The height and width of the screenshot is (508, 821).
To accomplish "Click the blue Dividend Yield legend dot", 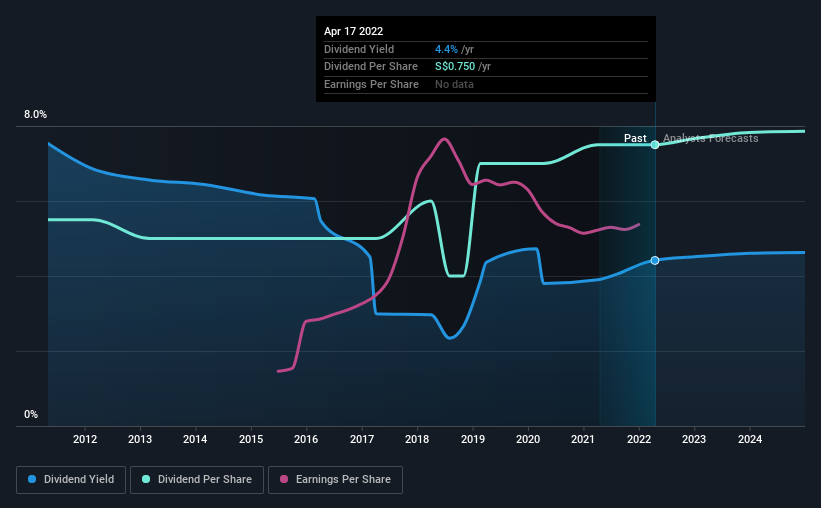I will click(x=32, y=479).
